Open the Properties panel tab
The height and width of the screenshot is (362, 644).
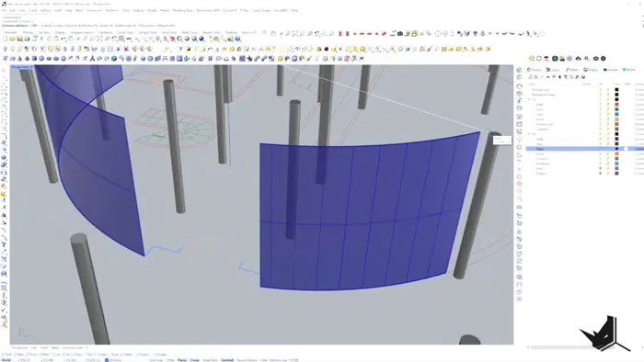coord(535,70)
